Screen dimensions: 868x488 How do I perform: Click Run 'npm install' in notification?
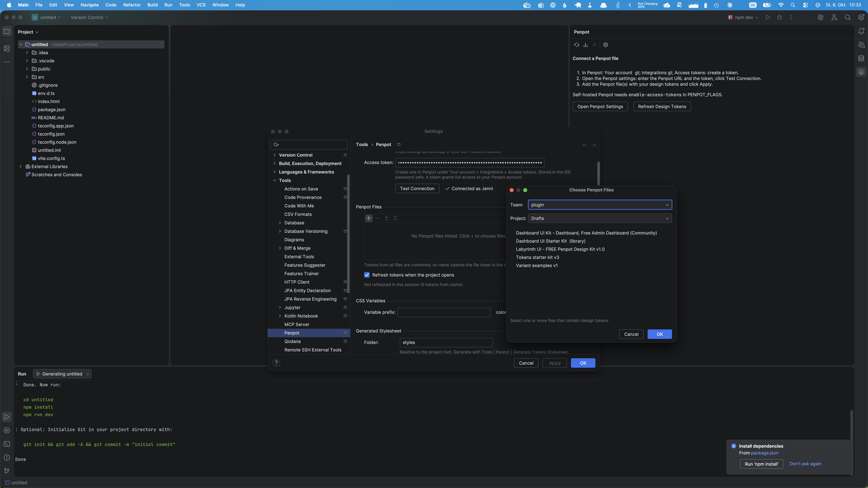pyautogui.click(x=761, y=464)
